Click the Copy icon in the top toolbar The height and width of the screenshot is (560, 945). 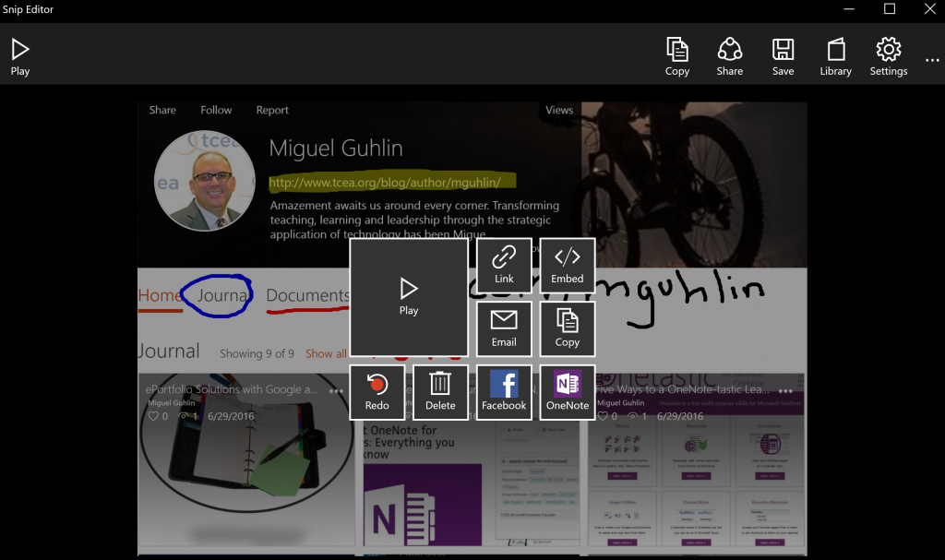coord(676,57)
